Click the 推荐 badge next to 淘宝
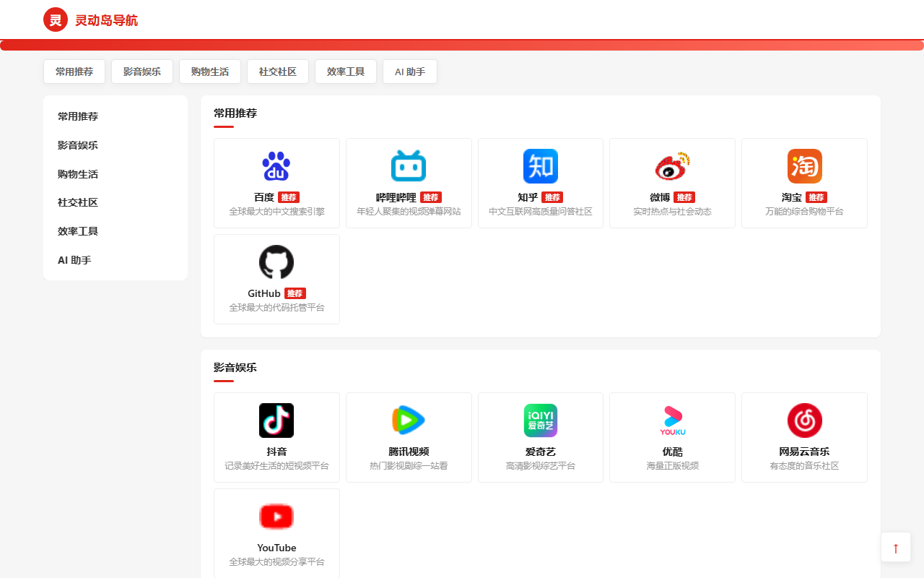Screen dimensions: 924x578 click(x=816, y=197)
